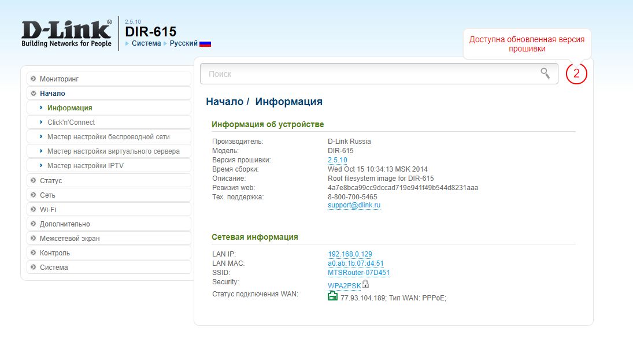
Task: Click LAN MAC link a0:ab:1b:07:d4:51
Action: pos(356,263)
